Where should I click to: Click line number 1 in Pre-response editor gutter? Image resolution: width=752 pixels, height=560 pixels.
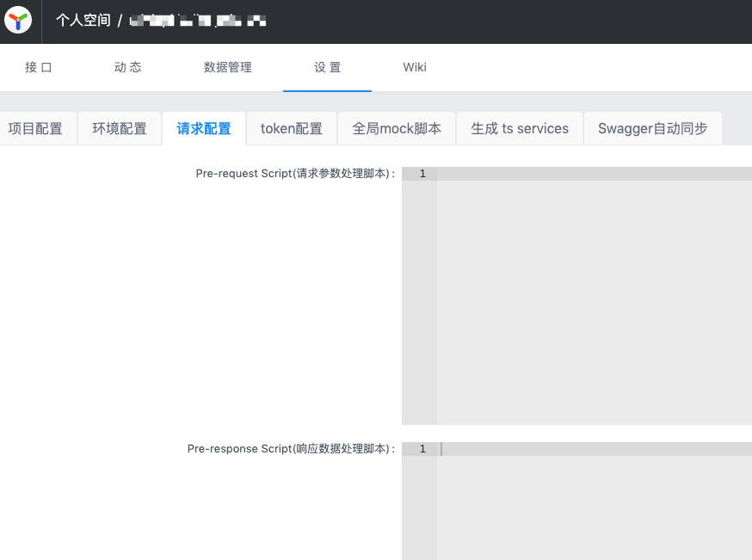click(x=422, y=449)
